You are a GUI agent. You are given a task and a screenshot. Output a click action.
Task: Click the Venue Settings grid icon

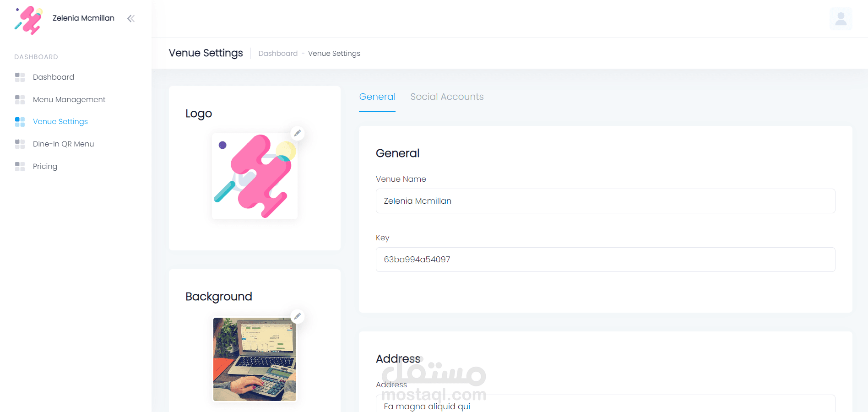[x=20, y=121]
